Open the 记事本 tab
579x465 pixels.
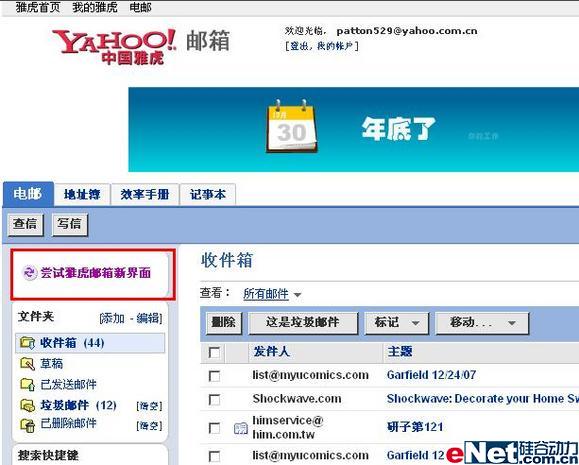pos(208,194)
